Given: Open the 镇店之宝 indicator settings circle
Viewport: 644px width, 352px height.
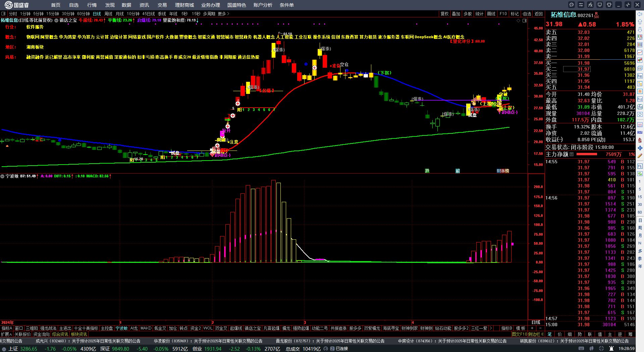Looking at the screenshot, I should (56, 20).
